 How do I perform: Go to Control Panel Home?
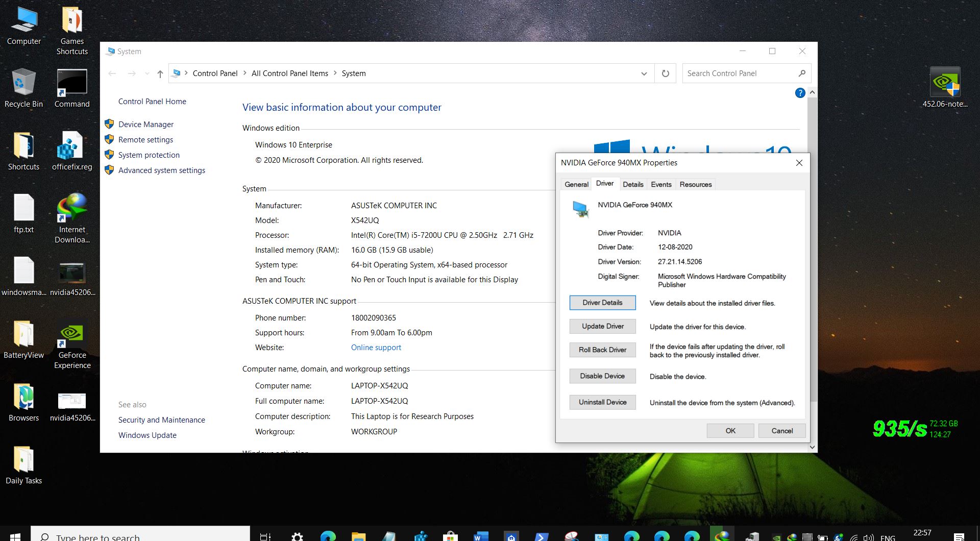point(152,101)
